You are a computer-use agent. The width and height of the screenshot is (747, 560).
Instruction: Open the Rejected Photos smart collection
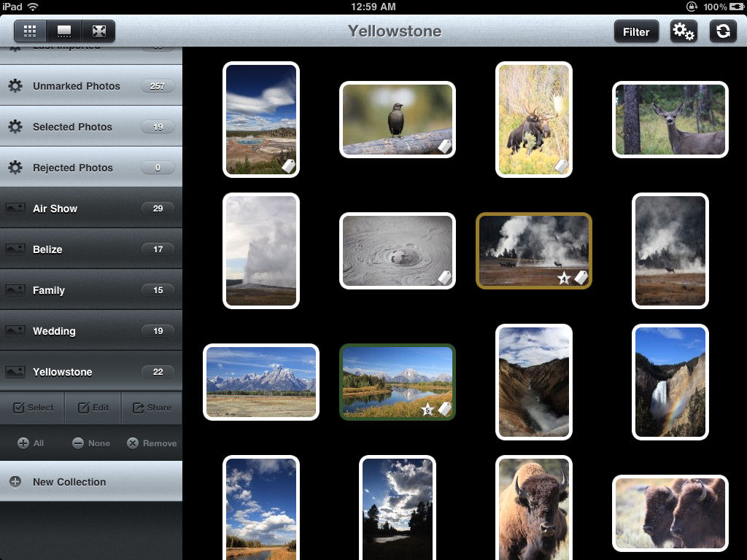[91, 168]
